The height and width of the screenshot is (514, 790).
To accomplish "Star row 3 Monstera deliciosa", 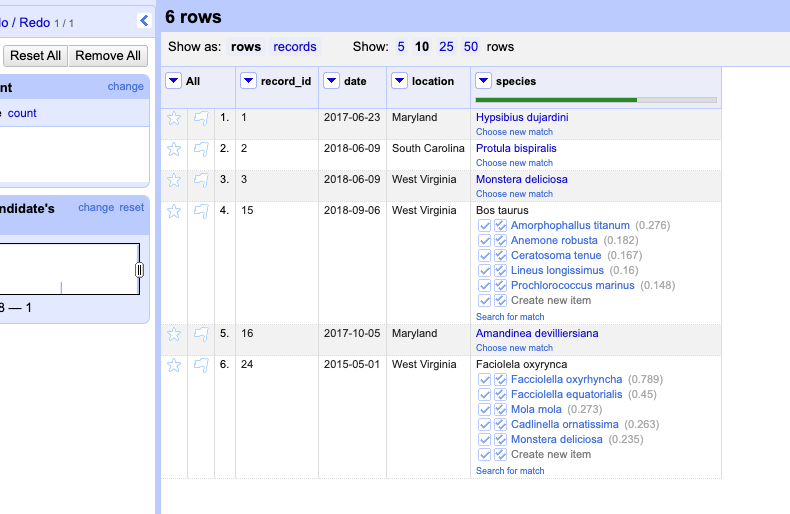I will pyautogui.click(x=174, y=180).
